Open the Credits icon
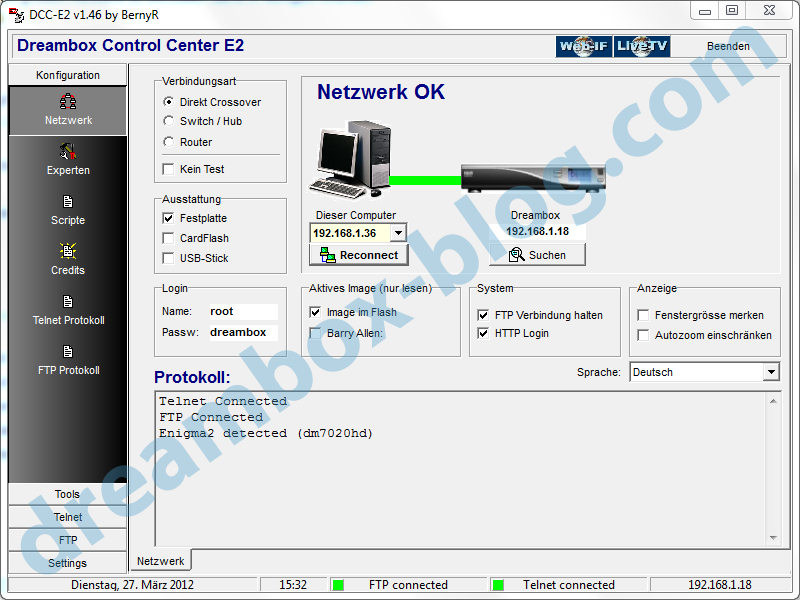 click(68, 251)
